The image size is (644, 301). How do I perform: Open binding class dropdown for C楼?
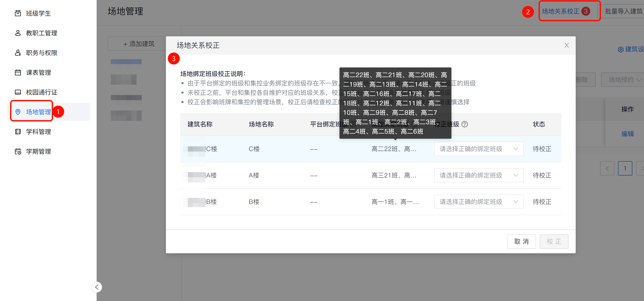coord(479,149)
